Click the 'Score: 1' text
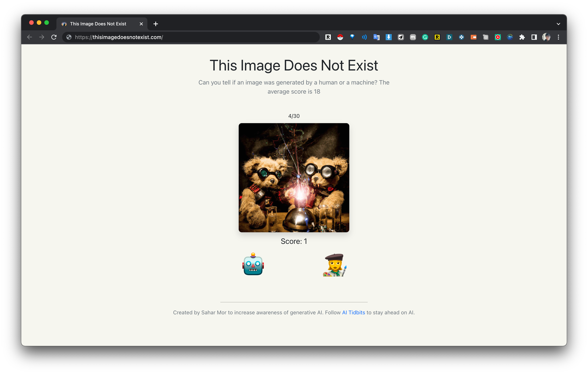Screen dimensions: 588x374 click(x=294, y=241)
